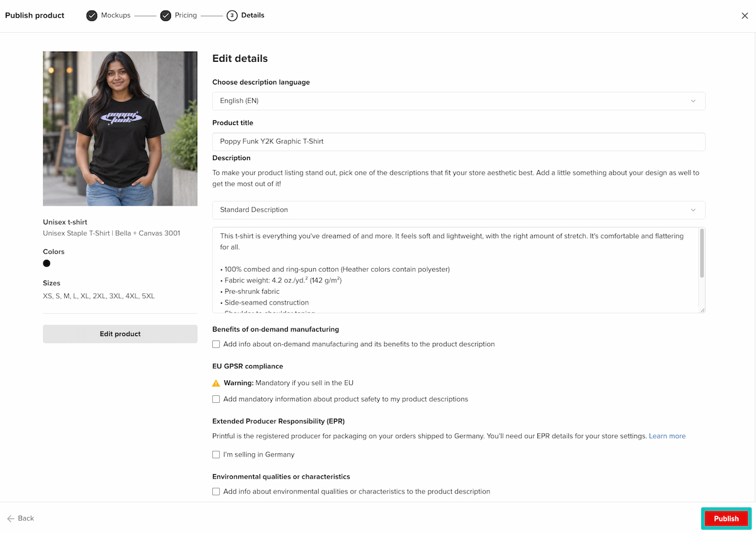The height and width of the screenshot is (534, 756).
Task: Check the mandatory product safety information box
Action: coord(216,399)
